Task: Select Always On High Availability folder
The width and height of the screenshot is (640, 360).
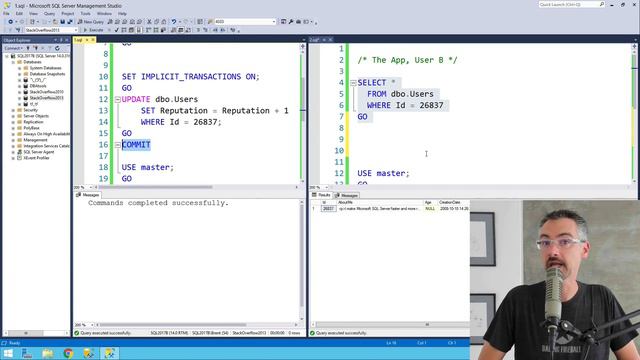Action: point(46,134)
